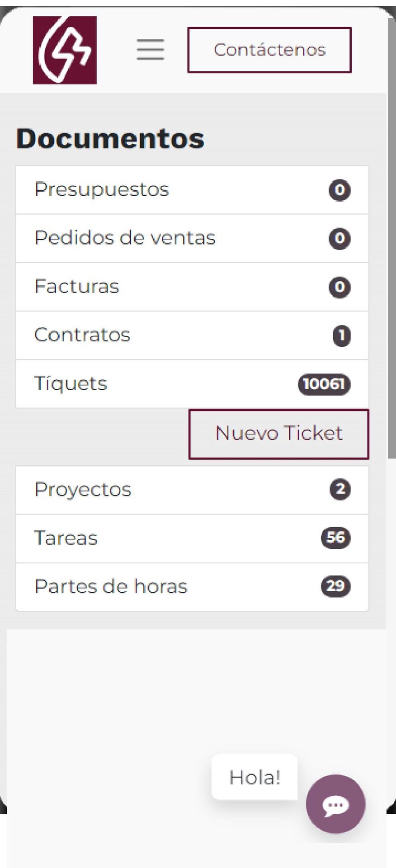This screenshot has height=868, width=396.
Task: Open the Tíquets list
Action: coord(71,384)
